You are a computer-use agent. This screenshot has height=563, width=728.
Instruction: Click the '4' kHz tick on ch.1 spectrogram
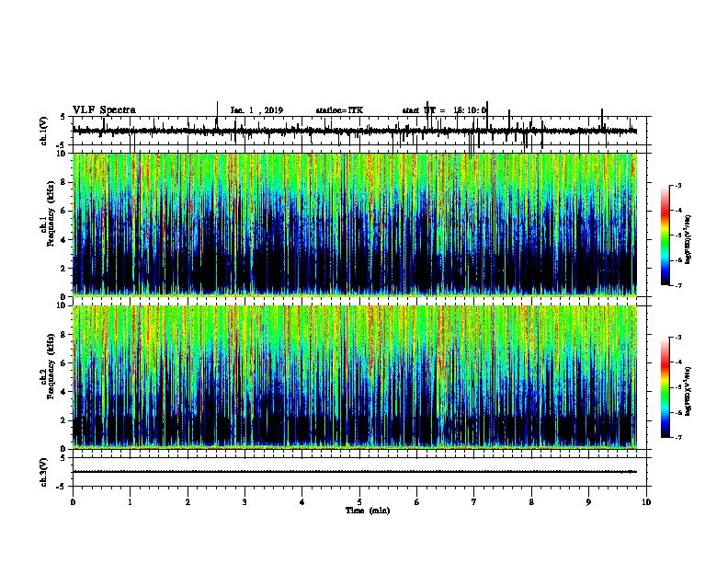click(64, 240)
